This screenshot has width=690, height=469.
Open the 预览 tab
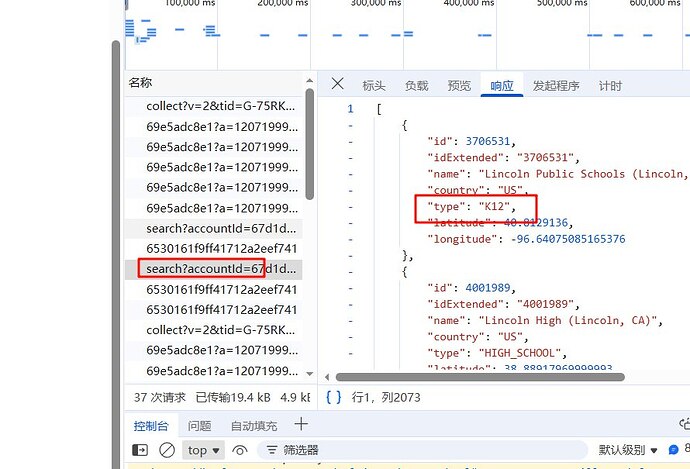(459, 86)
